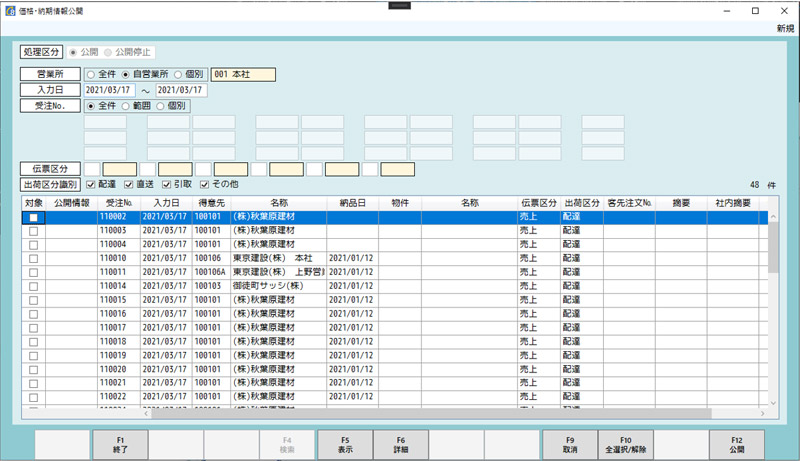
Task: Select order number 110011 cell
Action: click(x=119, y=272)
